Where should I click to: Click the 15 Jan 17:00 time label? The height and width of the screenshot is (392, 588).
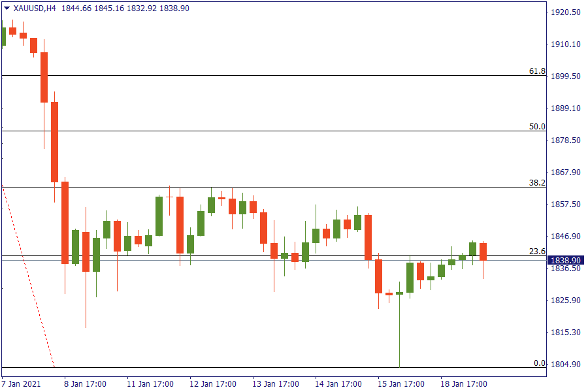pos(400,384)
